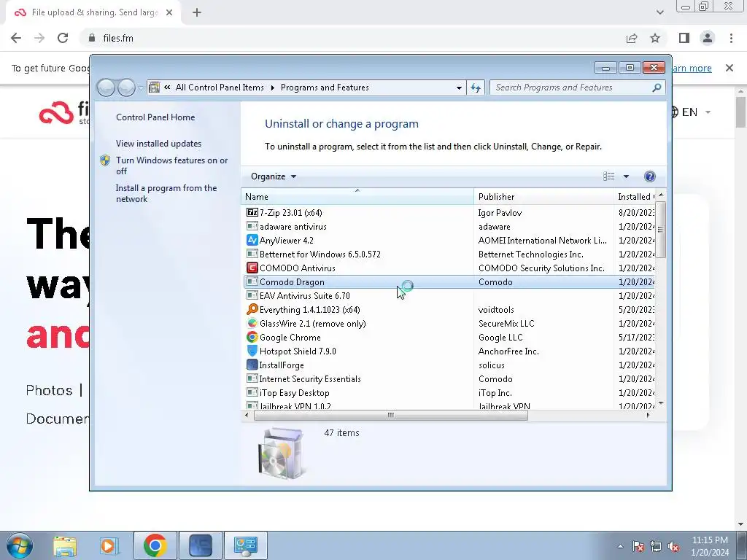Screen dimensions: 747x560
Task: Open Chrome three-dot menu
Action: [731, 38]
